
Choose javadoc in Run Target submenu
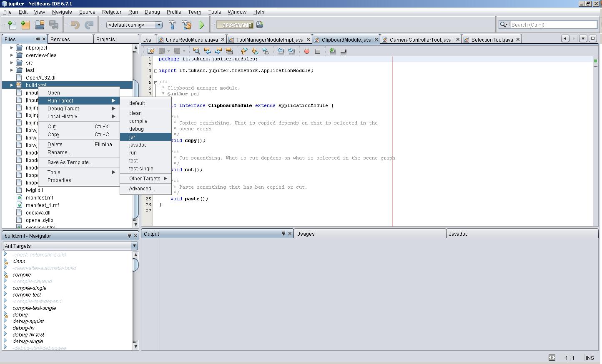[145, 145]
